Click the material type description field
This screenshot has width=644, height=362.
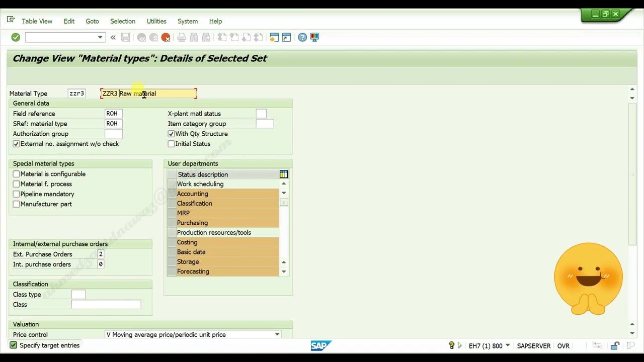pyautogui.click(x=149, y=94)
